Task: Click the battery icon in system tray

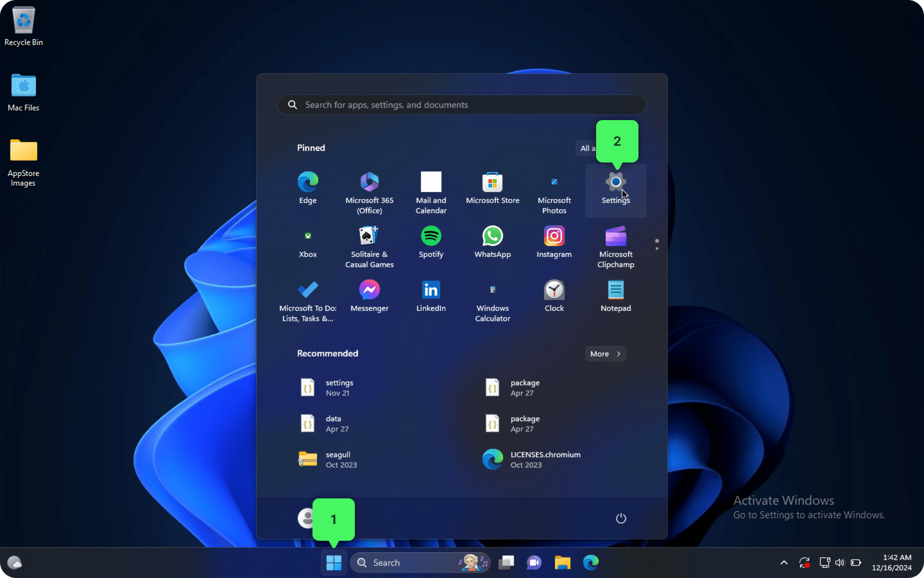Action: (856, 563)
